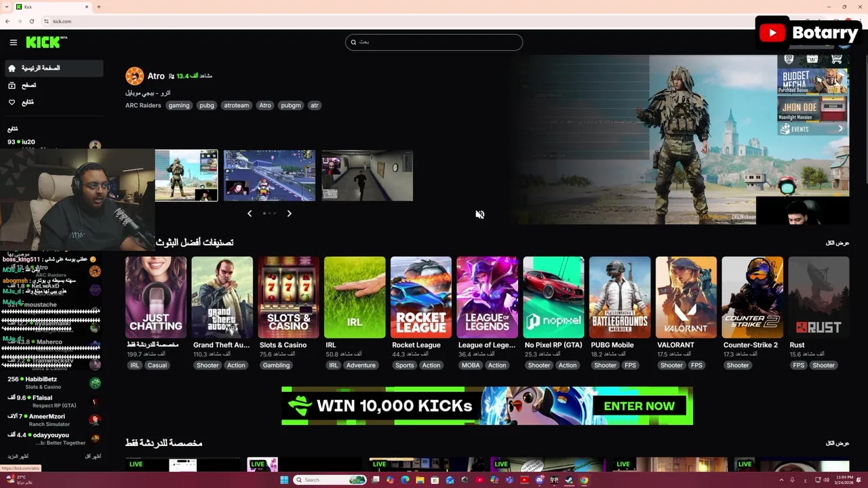
Task: Click the Windows taskbar search box
Action: pos(330,480)
